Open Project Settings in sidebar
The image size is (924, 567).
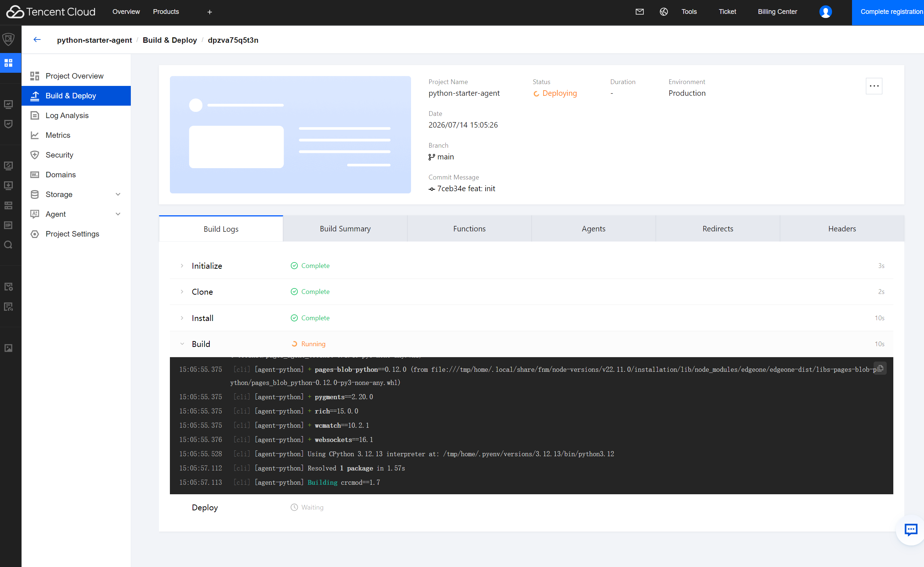pyautogui.click(x=76, y=234)
